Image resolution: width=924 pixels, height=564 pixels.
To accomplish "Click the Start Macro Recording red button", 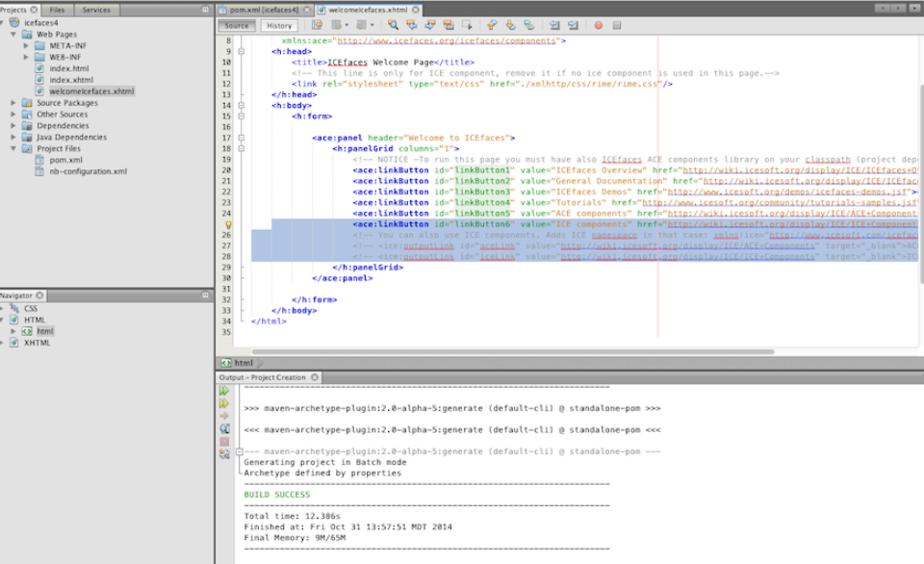I will [598, 25].
